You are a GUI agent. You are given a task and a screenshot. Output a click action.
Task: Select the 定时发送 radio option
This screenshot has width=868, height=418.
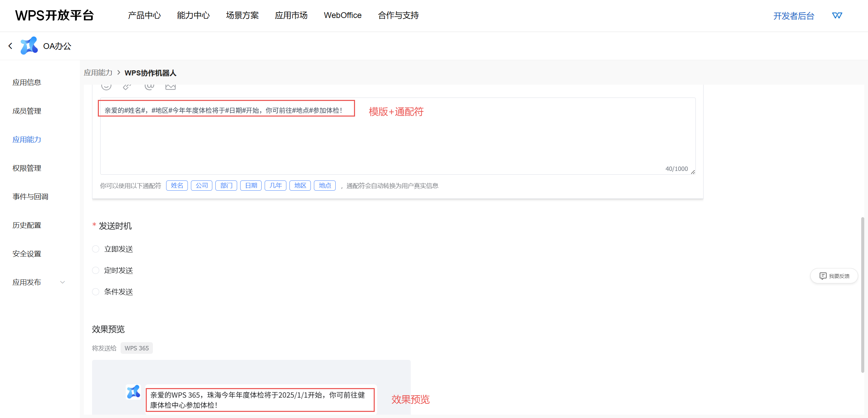pyautogui.click(x=96, y=271)
